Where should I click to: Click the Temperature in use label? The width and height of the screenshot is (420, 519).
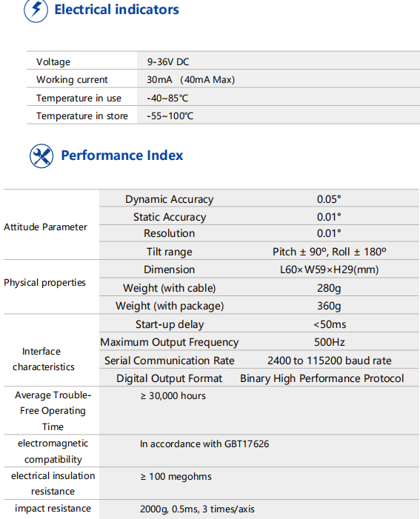(79, 98)
